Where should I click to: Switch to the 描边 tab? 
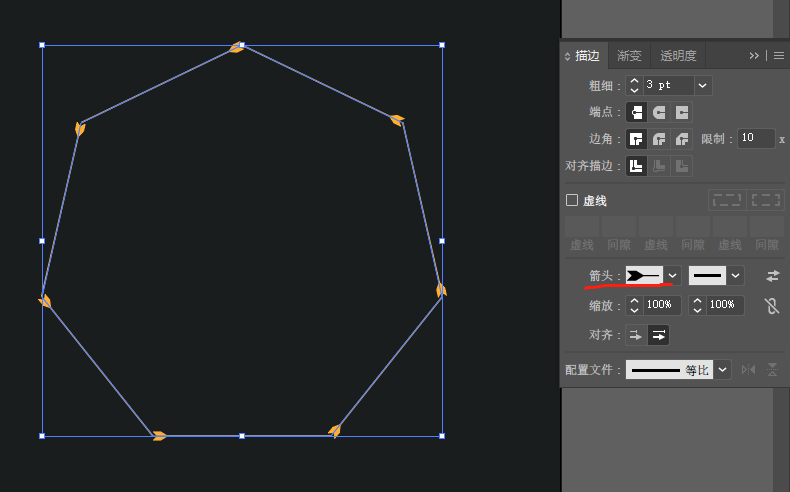(587, 56)
